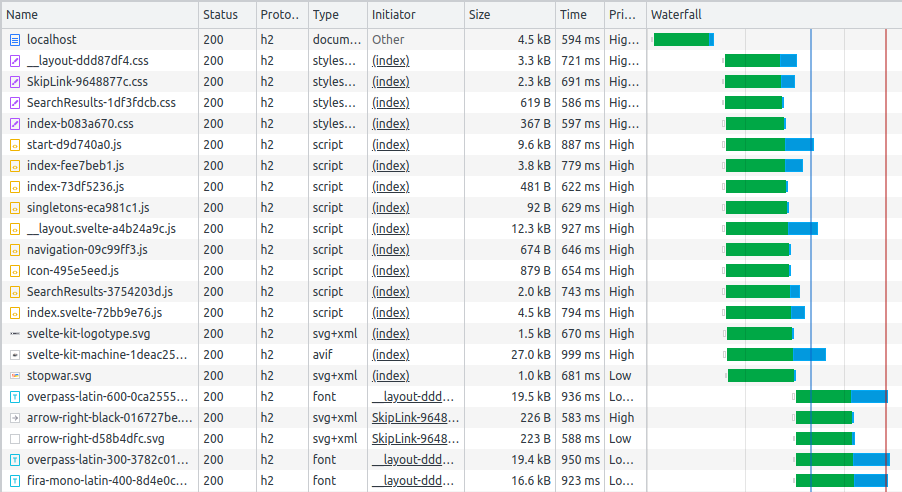Click the Waterfall column header
Viewport: 902px width, 492px height.
click(774, 15)
